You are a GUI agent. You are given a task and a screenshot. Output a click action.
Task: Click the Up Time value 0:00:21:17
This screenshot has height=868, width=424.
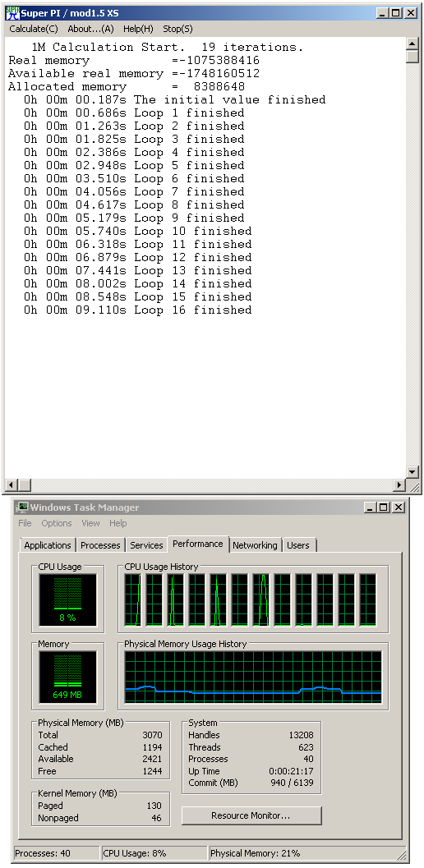click(x=291, y=771)
